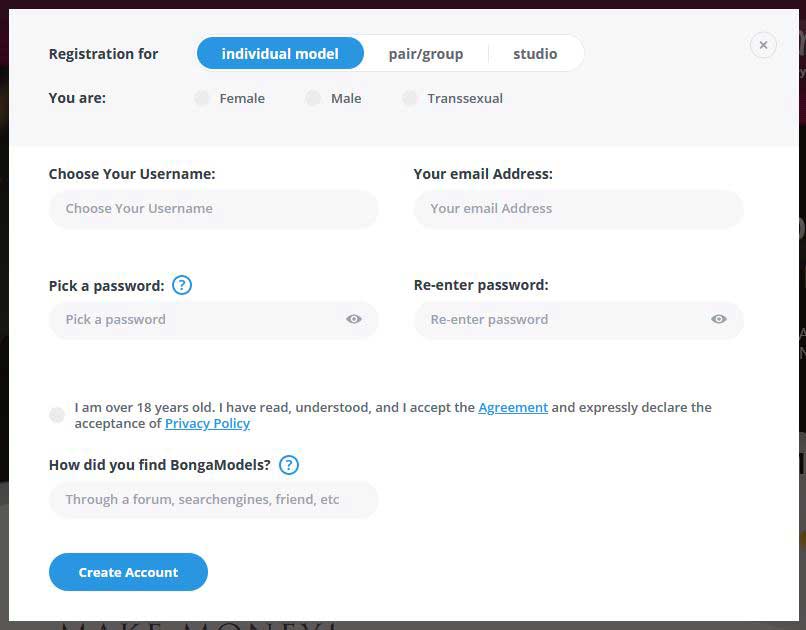
Task: Open the password requirements help icon
Action: point(182,285)
